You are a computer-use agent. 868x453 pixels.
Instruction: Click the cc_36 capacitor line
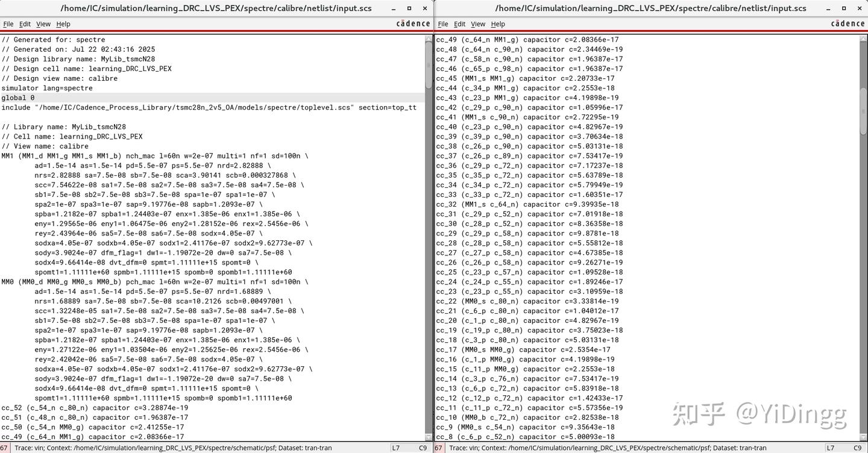[529, 166]
